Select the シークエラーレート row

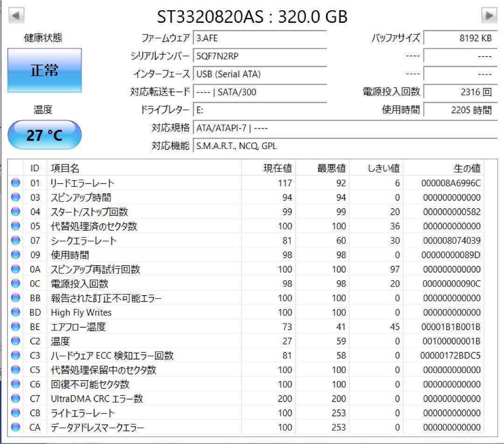246,240
